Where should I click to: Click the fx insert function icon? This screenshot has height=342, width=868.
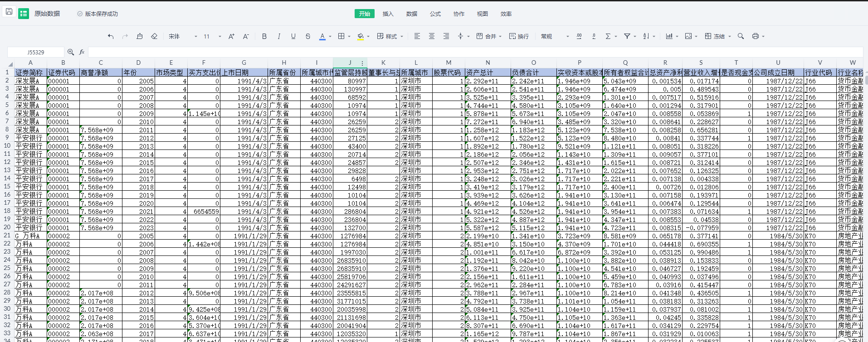click(x=82, y=52)
